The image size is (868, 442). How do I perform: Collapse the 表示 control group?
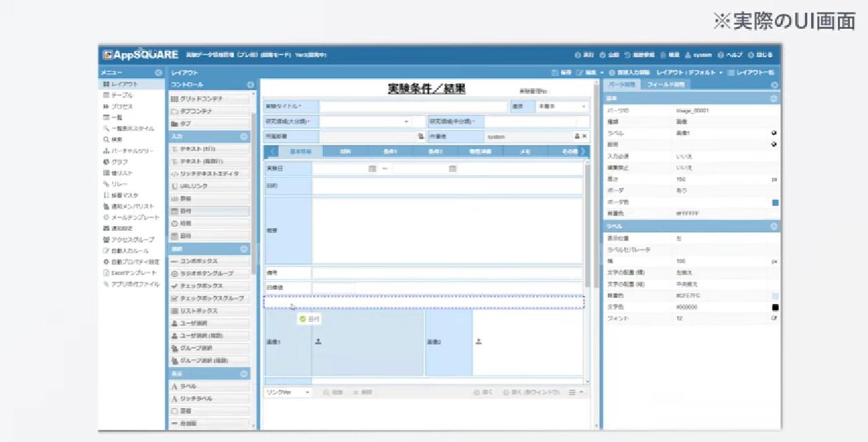coord(244,374)
